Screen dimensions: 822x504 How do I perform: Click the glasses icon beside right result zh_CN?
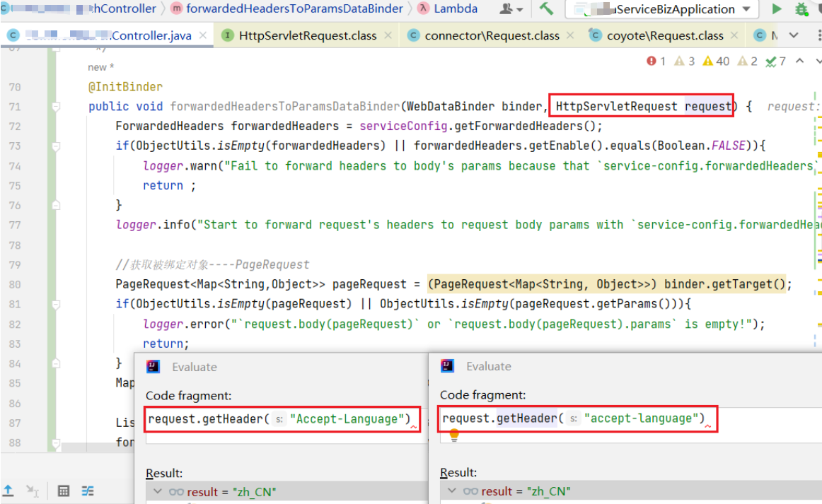470,491
